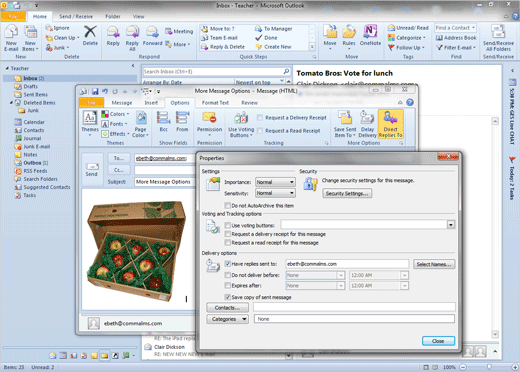This screenshot has width=520, height=372.
Task: Click the Security Settings button
Action: pos(347,193)
